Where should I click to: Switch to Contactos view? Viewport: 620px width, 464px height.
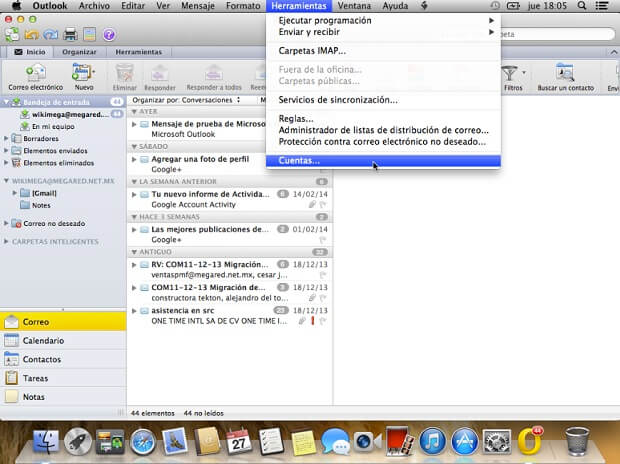pyautogui.click(x=63, y=359)
